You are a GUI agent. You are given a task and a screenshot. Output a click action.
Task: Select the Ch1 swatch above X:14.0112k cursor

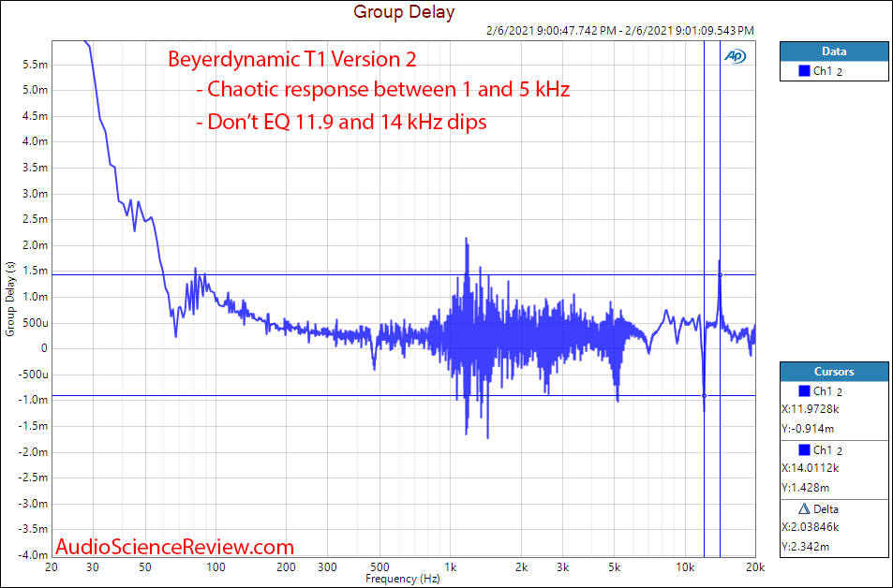tap(804, 449)
